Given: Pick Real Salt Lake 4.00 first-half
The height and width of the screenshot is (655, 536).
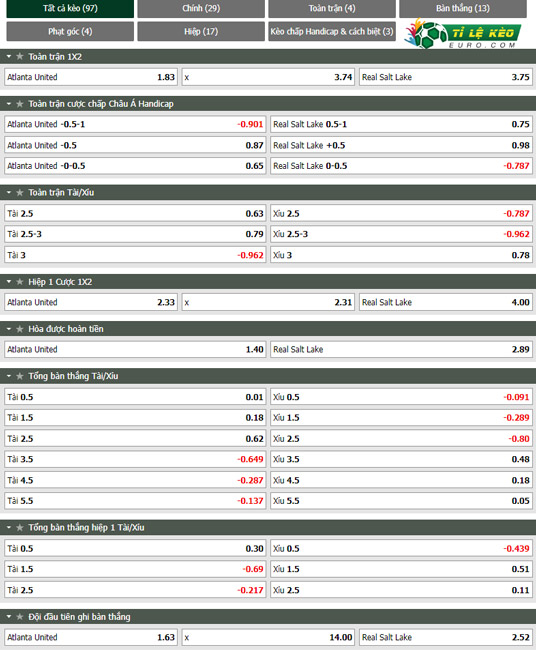Looking at the screenshot, I should pos(445,302).
